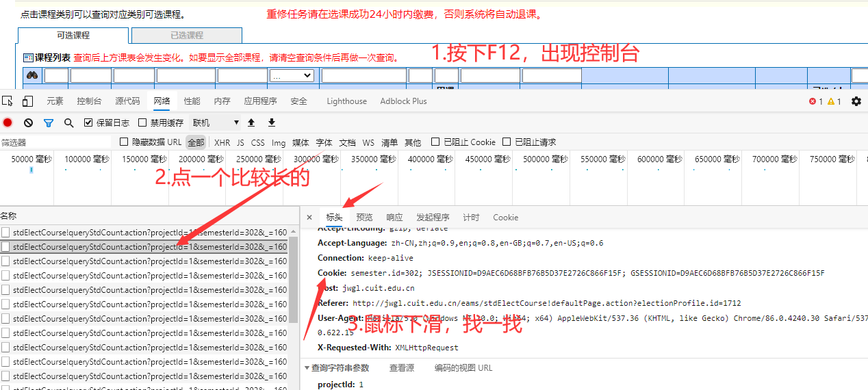Filter requests by 媒体
The height and width of the screenshot is (390, 868).
[301, 142]
